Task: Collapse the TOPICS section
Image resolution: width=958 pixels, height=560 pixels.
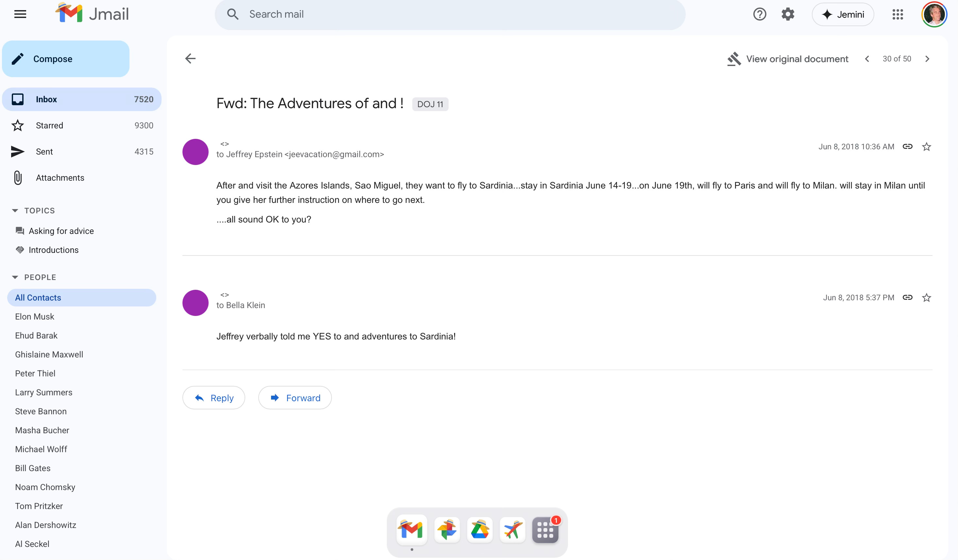Action: 15,210
